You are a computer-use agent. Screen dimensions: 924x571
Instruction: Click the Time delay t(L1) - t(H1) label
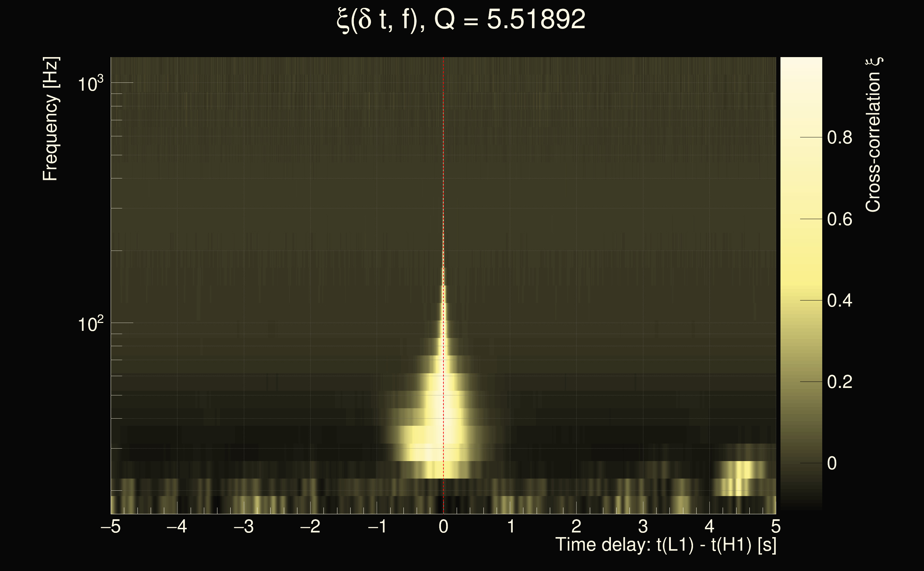click(x=666, y=545)
